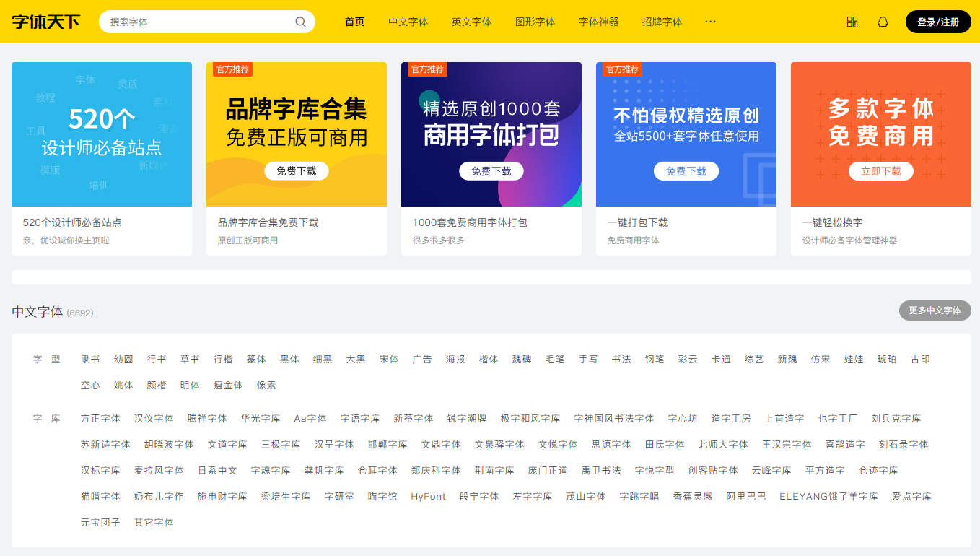
Task: Open the 中文字体 navigation tab
Action: point(408,22)
